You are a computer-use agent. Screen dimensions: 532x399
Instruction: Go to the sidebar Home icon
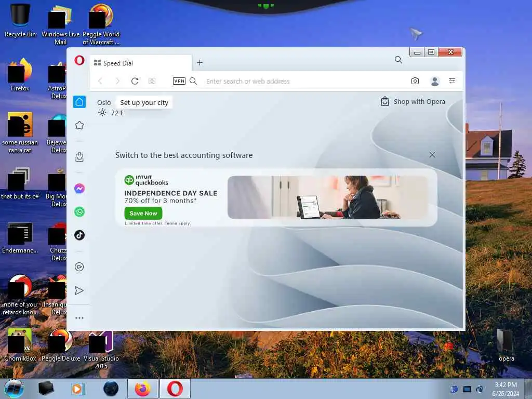point(79,102)
